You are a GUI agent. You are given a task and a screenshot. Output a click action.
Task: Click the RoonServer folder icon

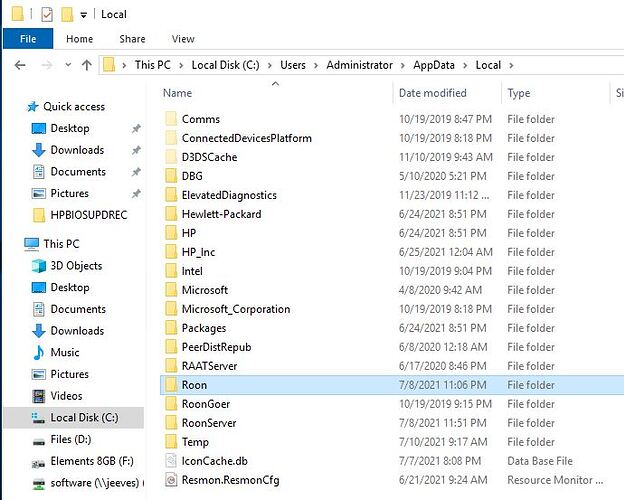point(171,423)
